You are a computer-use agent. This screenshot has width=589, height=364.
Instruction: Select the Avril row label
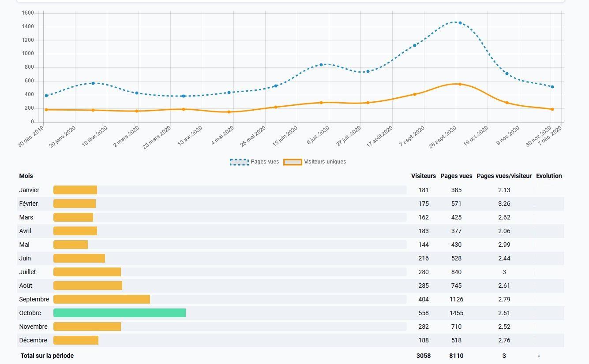[25, 231]
